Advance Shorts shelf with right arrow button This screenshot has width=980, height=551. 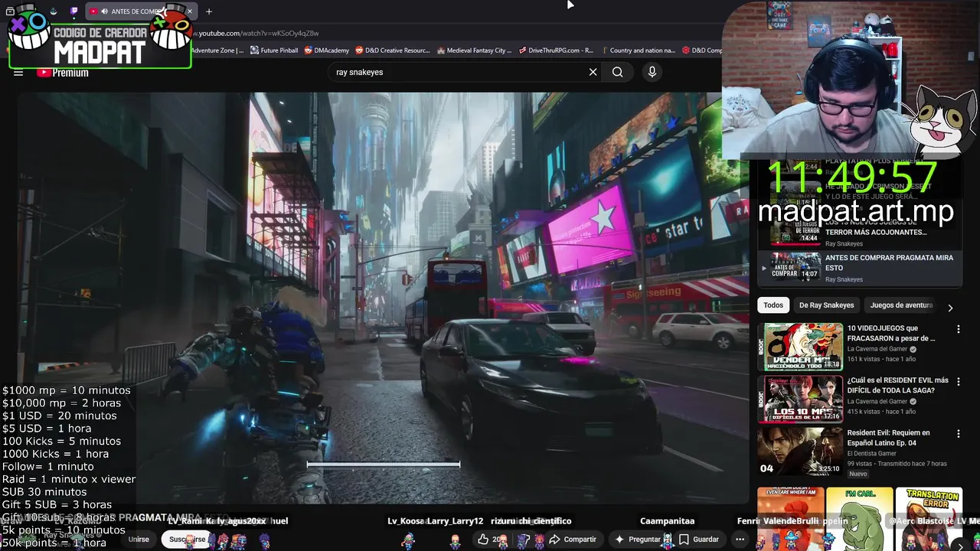tap(960, 545)
